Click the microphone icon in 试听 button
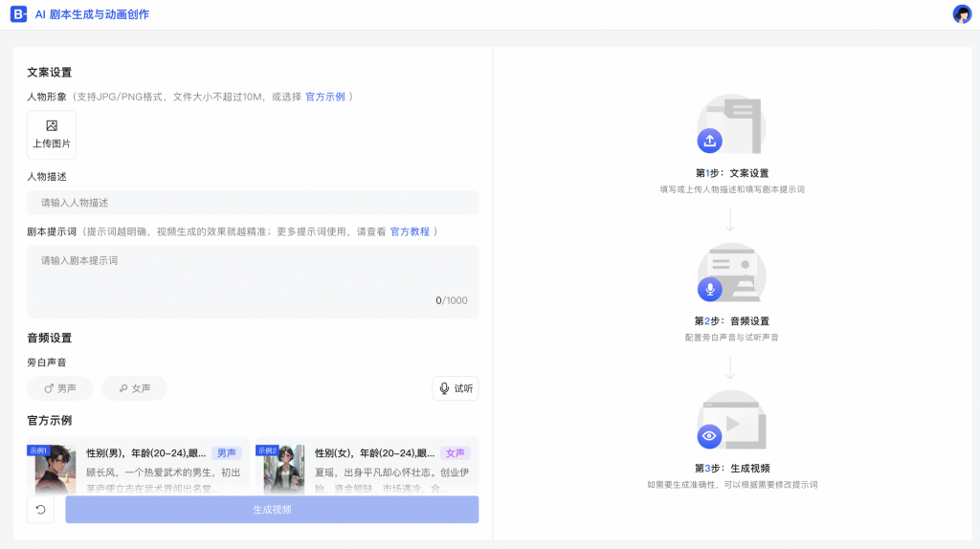Viewport: 980px width, 549px height. click(x=444, y=388)
